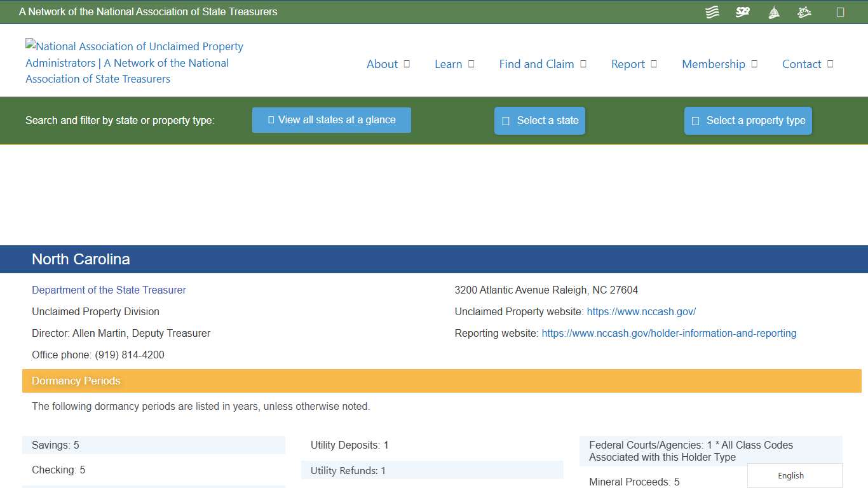Image resolution: width=868 pixels, height=488 pixels.
Task: Select the Contact menu item
Action: [x=802, y=64]
